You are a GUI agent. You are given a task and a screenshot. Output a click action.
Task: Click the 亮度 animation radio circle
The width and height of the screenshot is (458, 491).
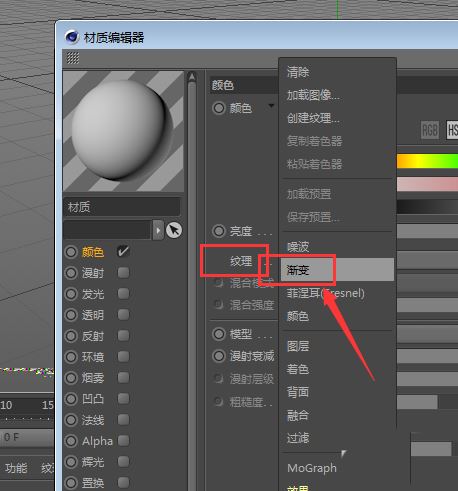tap(219, 231)
